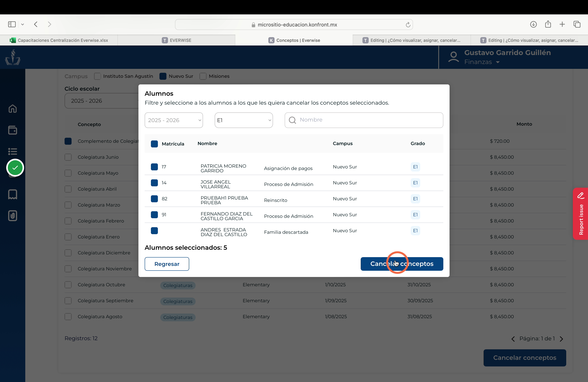Open the 2025 - 2026 dropdown in Alumnos dialog
This screenshot has height=382, width=588.
[x=174, y=120]
